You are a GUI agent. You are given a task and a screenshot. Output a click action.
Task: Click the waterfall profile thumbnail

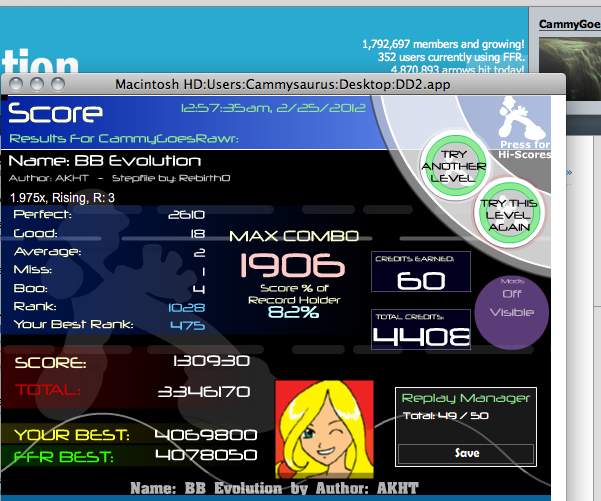[570, 68]
